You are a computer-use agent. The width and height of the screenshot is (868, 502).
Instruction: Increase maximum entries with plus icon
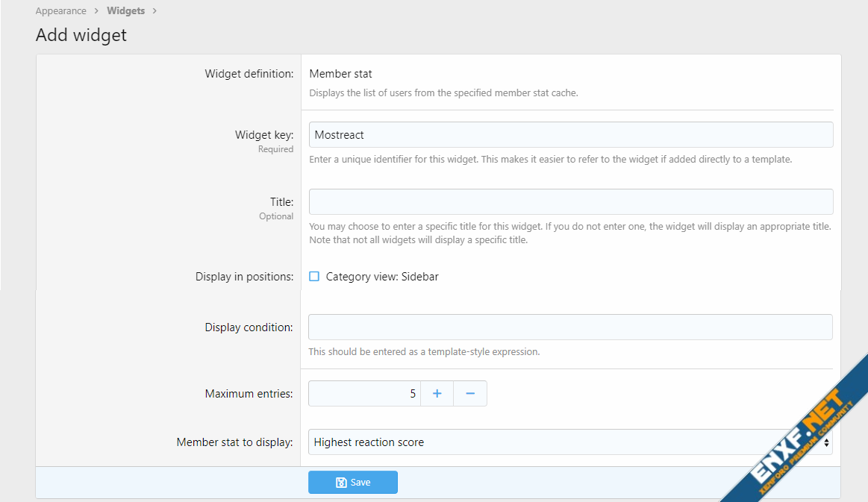437,394
